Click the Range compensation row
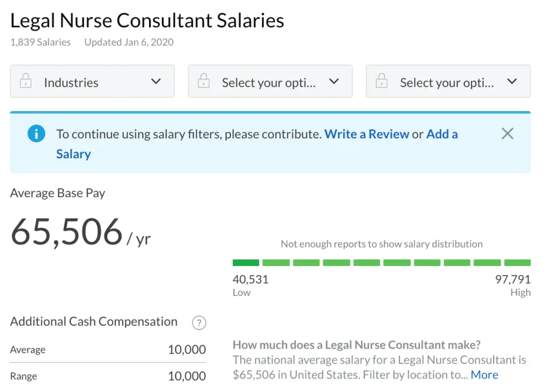 pyautogui.click(x=108, y=376)
